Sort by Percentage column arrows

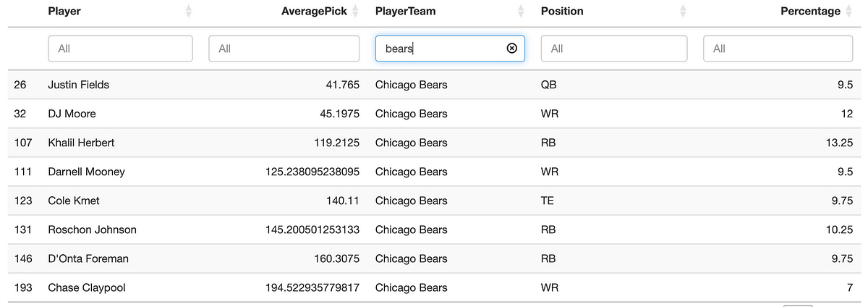pos(849,12)
